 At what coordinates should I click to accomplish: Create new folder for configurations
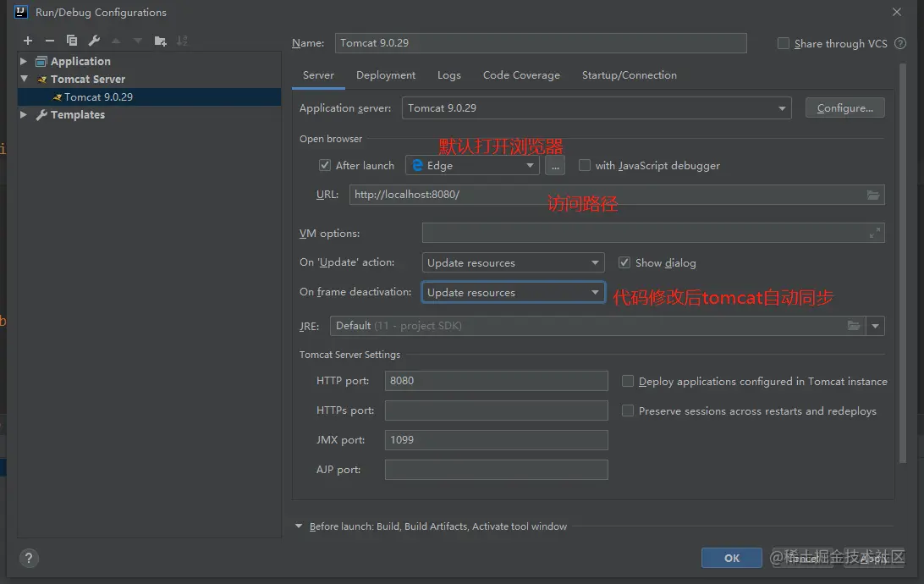click(160, 41)
